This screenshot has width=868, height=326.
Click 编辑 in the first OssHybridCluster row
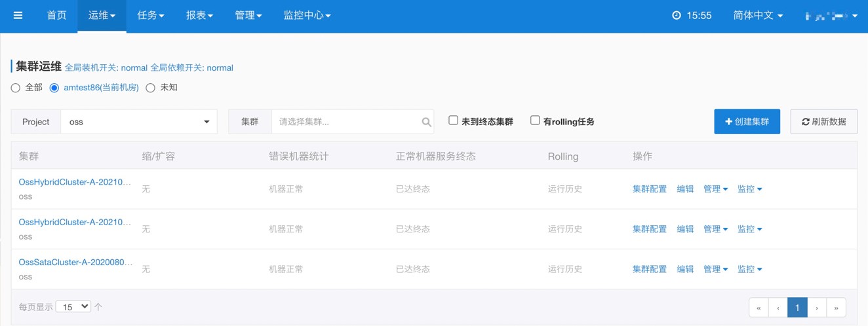coord(685,189)
